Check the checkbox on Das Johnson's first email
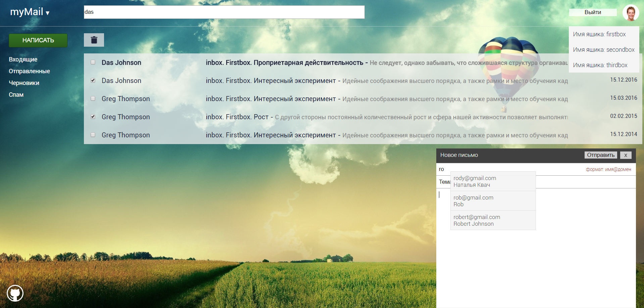This screenshot has height=308, width=644. pyautogui.click(x=93, y=62)
